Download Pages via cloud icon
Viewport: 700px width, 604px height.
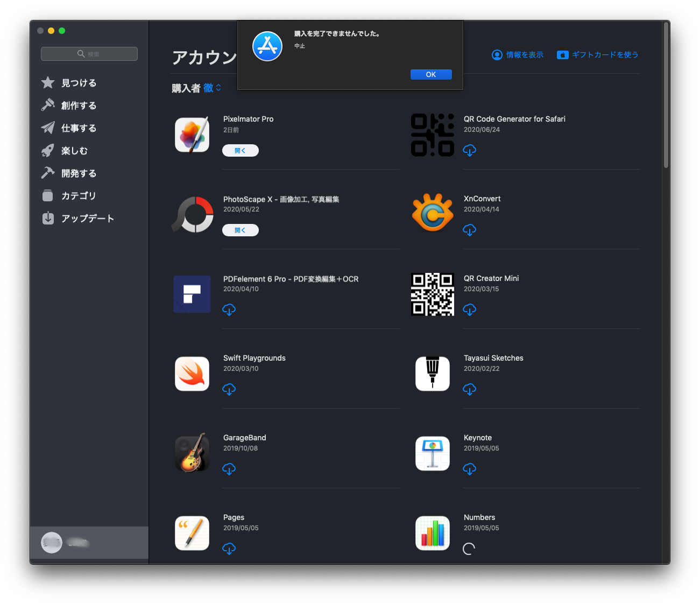tap(229, 549)
